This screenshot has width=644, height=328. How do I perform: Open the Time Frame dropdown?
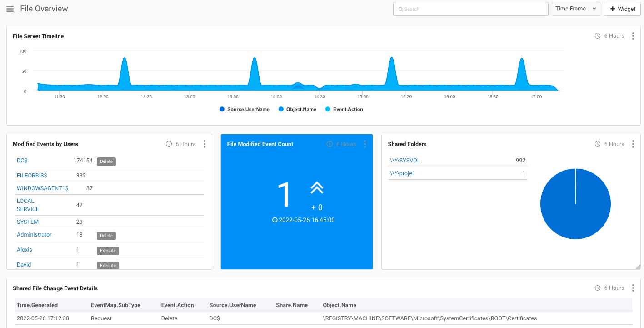[x=576, y=9]
